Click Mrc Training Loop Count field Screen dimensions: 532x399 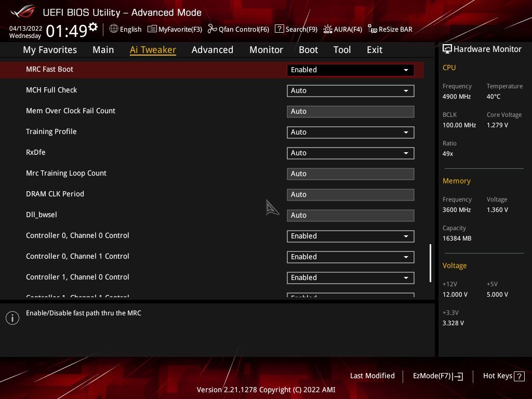point(351,174)
